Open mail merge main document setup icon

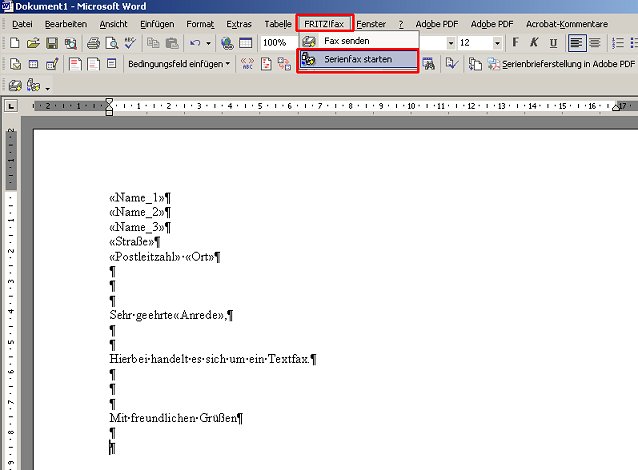(15, 64)
